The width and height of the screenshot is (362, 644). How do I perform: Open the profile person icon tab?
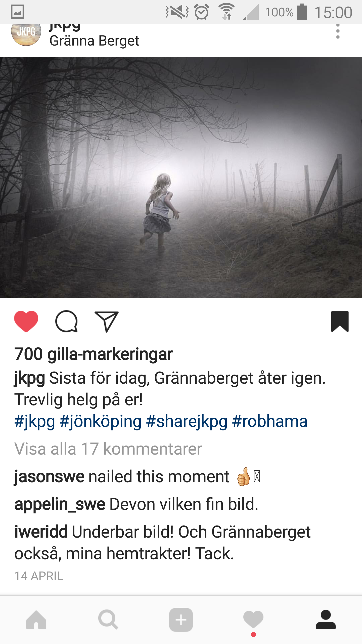pyautogui.click(x=326, y=619)
